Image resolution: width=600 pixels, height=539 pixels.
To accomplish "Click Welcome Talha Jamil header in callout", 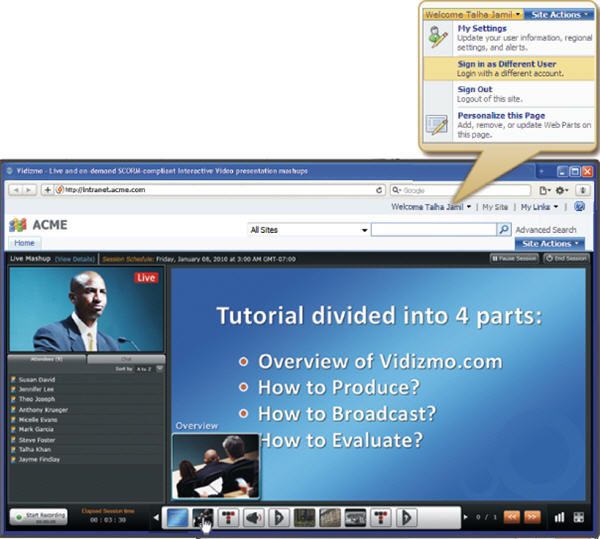I will [x=473, y=15].
